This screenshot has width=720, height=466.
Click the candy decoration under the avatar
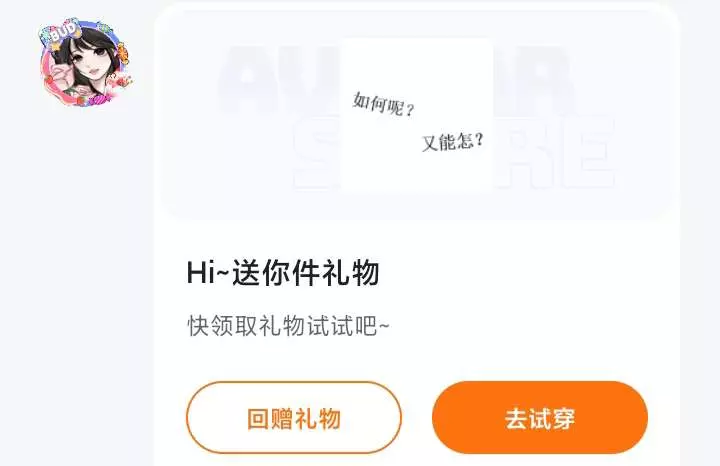[x=98, y=100]
